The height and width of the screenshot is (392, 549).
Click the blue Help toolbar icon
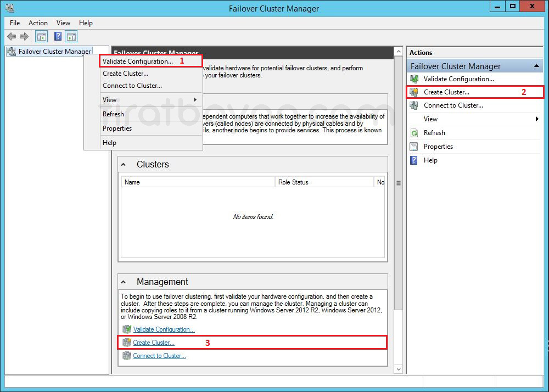[x=58, y=36]
